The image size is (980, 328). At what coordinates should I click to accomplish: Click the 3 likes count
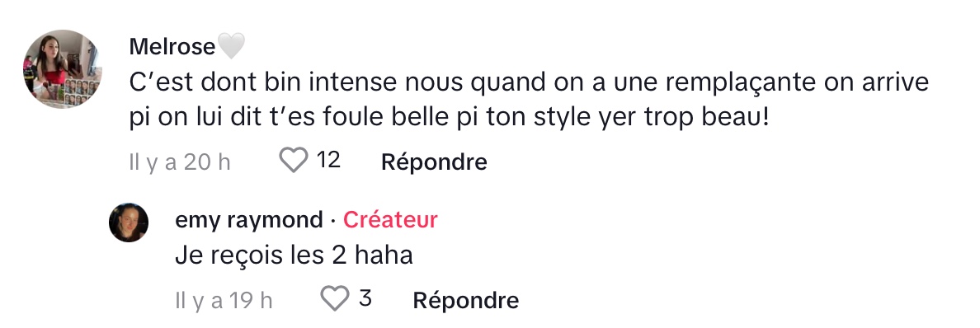click(x=365, y=298)
